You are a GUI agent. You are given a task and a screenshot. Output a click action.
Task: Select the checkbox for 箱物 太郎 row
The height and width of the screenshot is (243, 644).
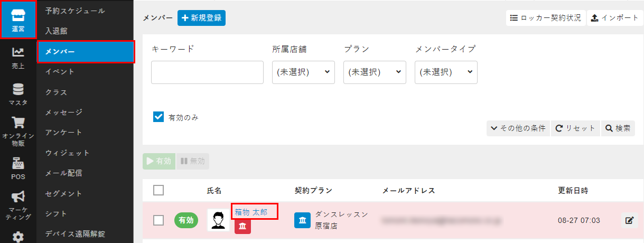point(158,220)
